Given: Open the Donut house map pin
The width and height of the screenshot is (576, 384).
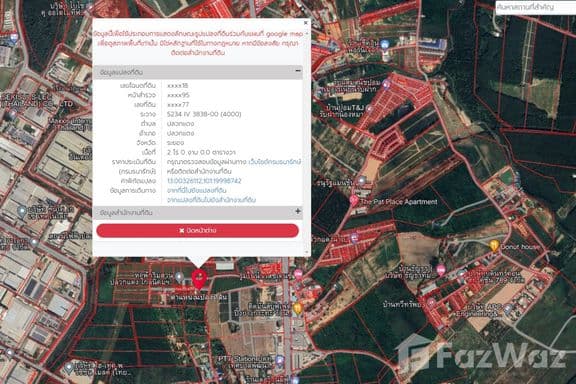Looking at the screenshot, I should [494, 245].
